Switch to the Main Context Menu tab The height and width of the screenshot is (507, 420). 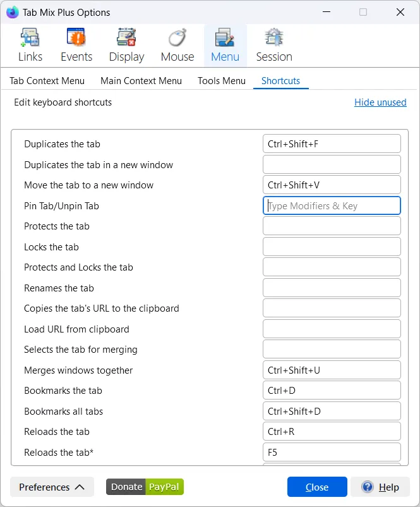[141, 81]
